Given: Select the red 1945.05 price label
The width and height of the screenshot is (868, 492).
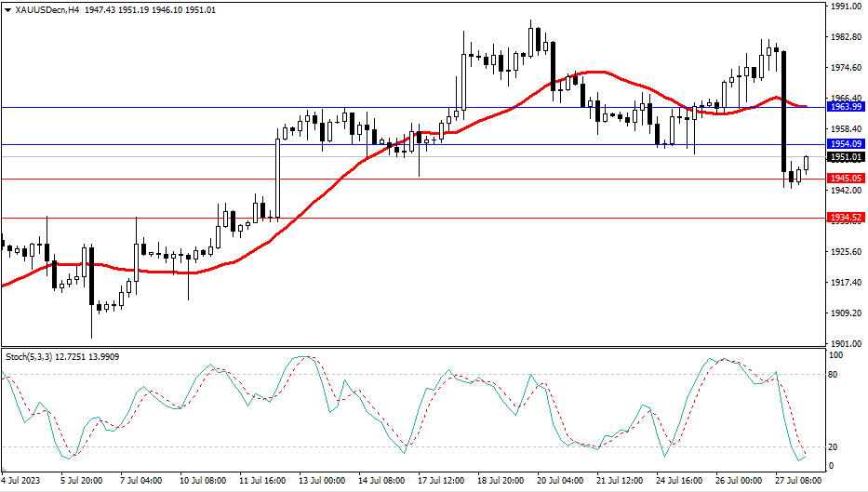Looking at the screenshot, I should point(846,178).
